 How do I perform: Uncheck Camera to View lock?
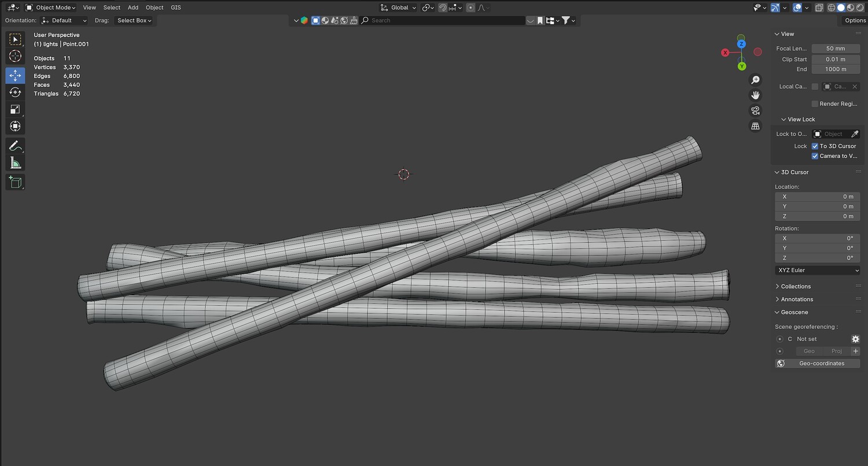pos(815,156)
